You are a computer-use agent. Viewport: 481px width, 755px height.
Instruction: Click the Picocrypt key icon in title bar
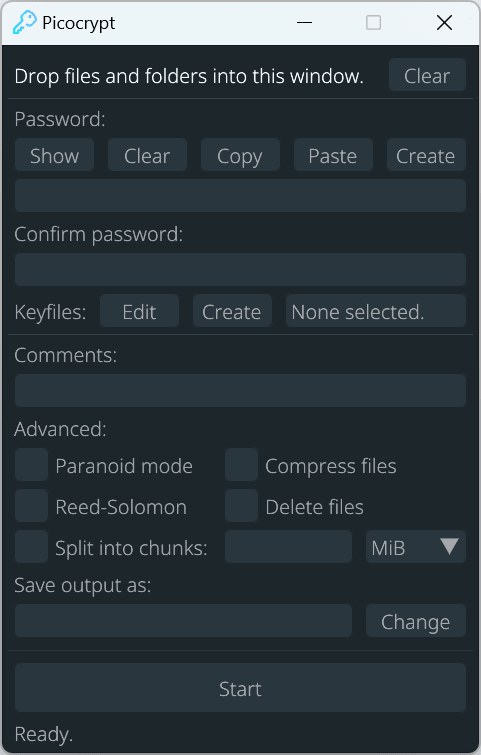coord(25,23)
